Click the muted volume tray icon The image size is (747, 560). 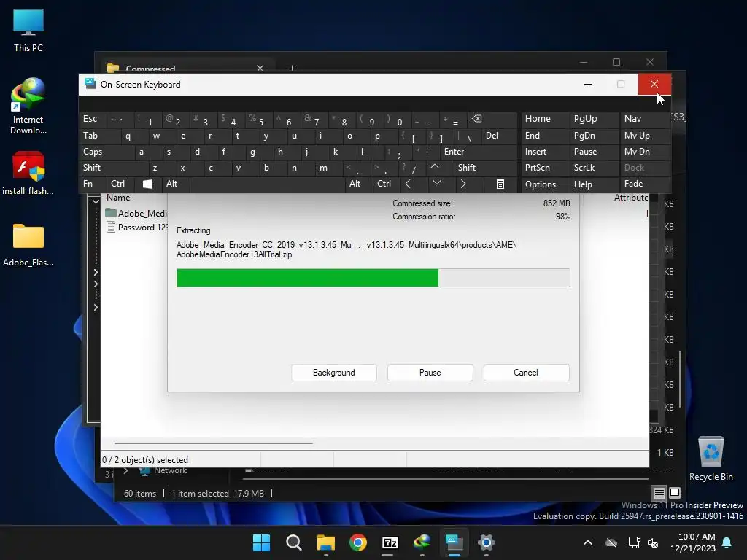click(x=653, y=542)
